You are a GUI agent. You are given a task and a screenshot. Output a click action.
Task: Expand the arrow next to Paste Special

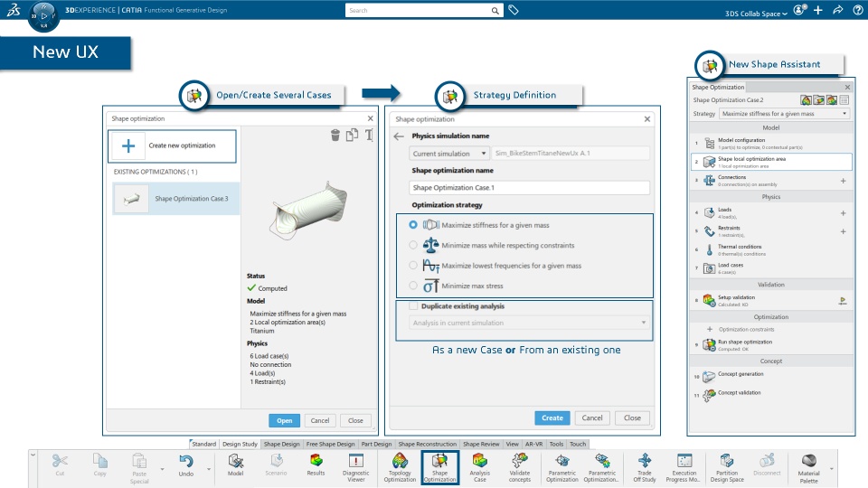coord(162,469)
